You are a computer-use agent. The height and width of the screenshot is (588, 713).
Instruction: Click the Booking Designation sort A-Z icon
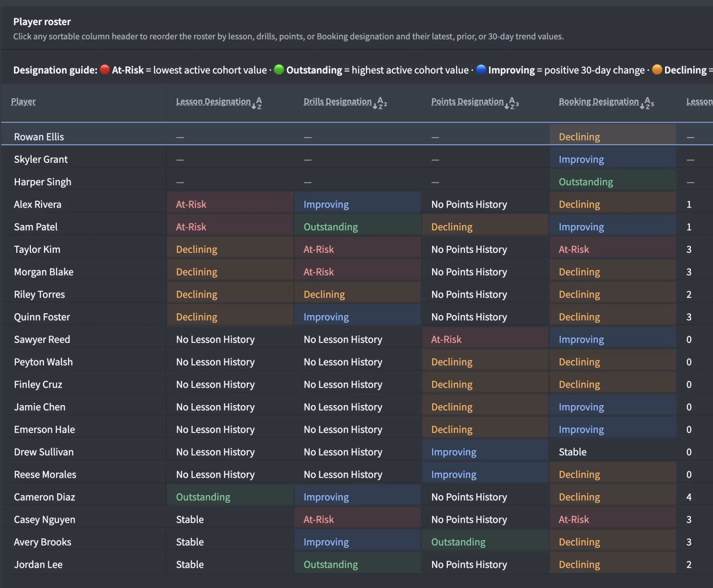click(647, 103)
